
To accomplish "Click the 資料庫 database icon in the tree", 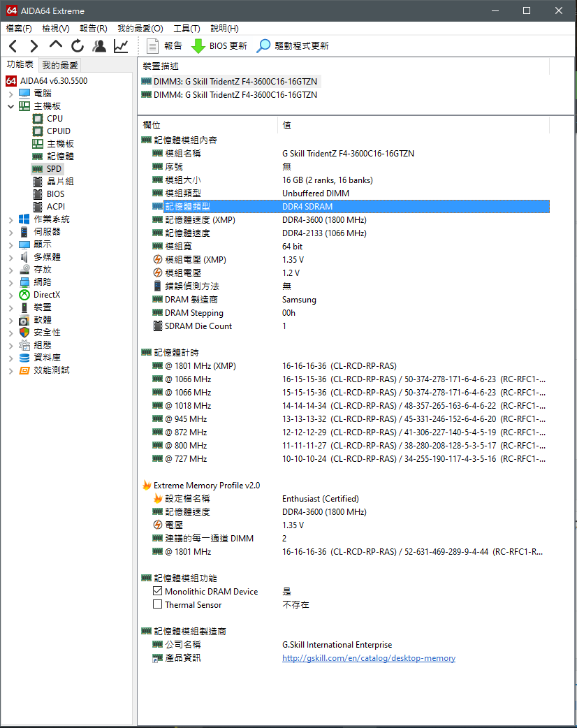I will point(24,358).
